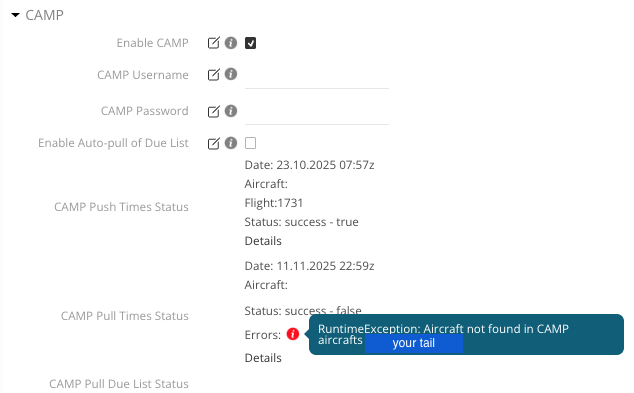Show info icon for CAMP Password
The height and width of the screenshot is (393, 634).
[x=231, y=111]
